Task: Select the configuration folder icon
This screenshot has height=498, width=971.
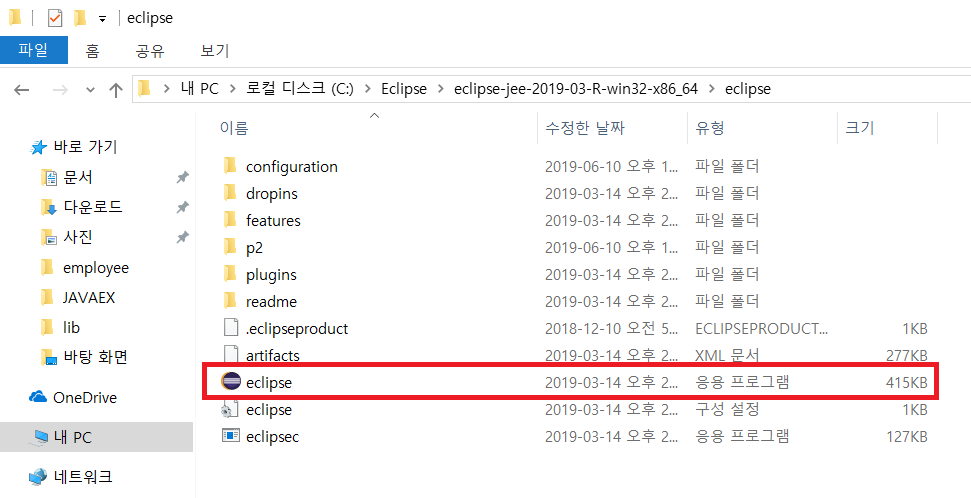Action: 230,166
